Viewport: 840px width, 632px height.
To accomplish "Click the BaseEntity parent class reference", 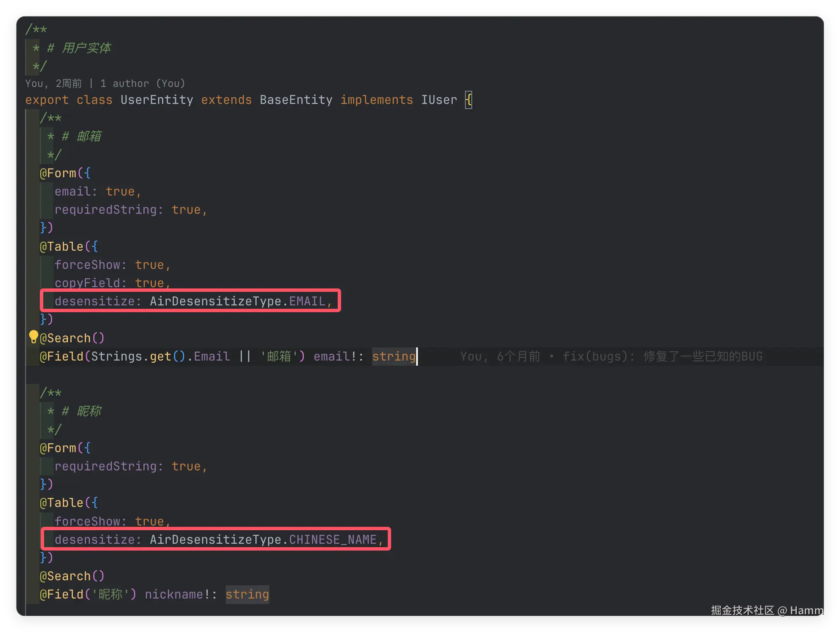I will 296,100.
